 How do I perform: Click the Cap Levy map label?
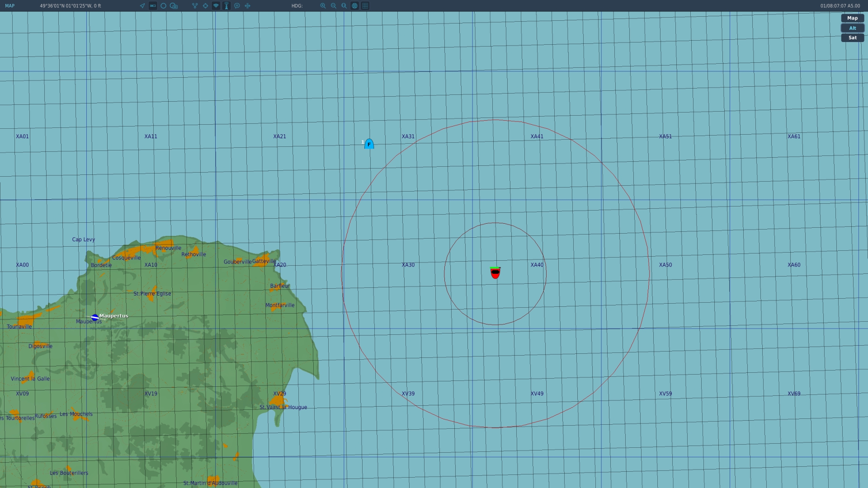pyautogui.click(x=84, y=239)
